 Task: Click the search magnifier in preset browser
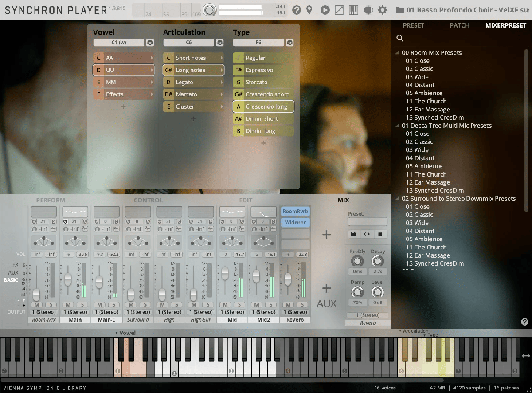[x=400, y=39]
